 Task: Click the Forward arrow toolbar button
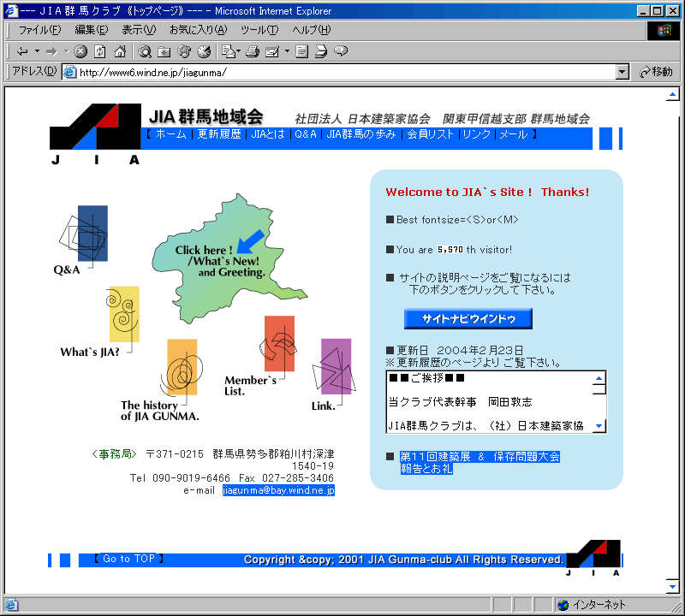[x=51, y=51]
